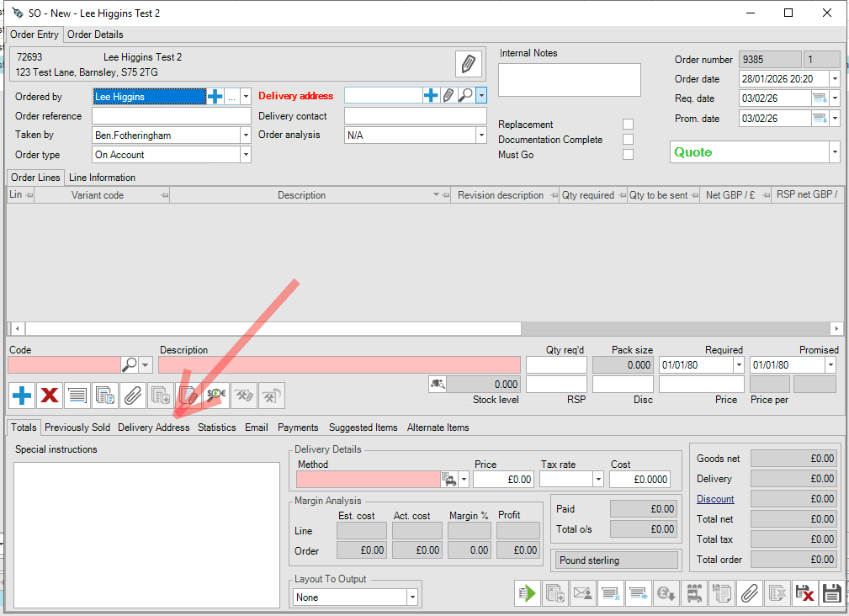This screenshot has height=616, width=849.
Task: Click the paperclip icon in the line toolbar
Action: (133, 396)
